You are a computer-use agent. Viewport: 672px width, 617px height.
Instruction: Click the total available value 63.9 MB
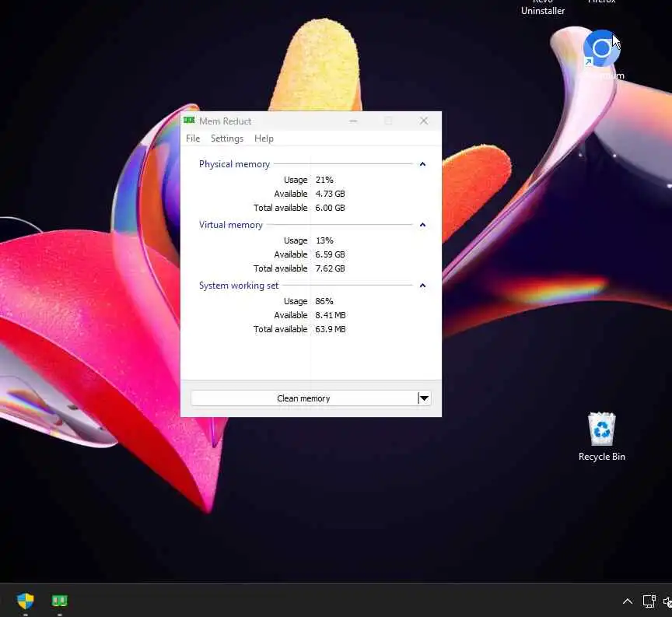[331, 329]
